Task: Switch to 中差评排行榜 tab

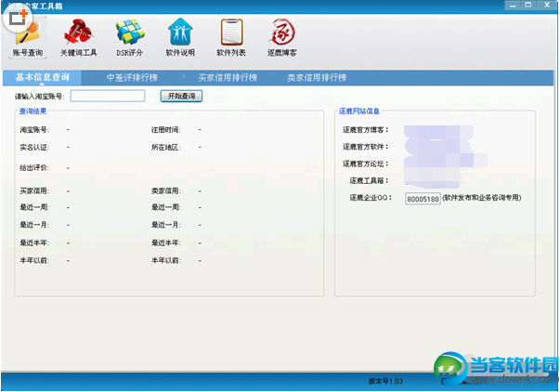Action: (132, 77)
